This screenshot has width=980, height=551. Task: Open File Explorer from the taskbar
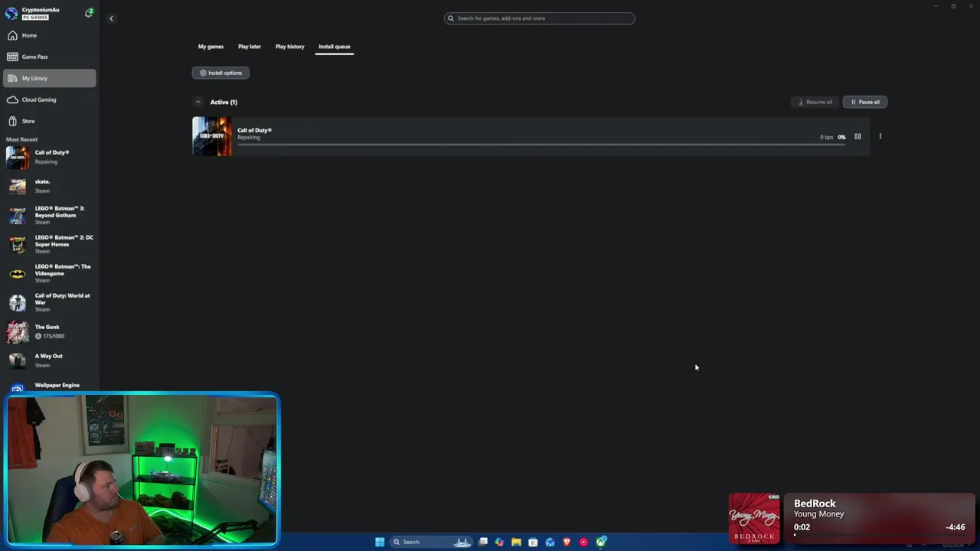[x=516, y=542]
